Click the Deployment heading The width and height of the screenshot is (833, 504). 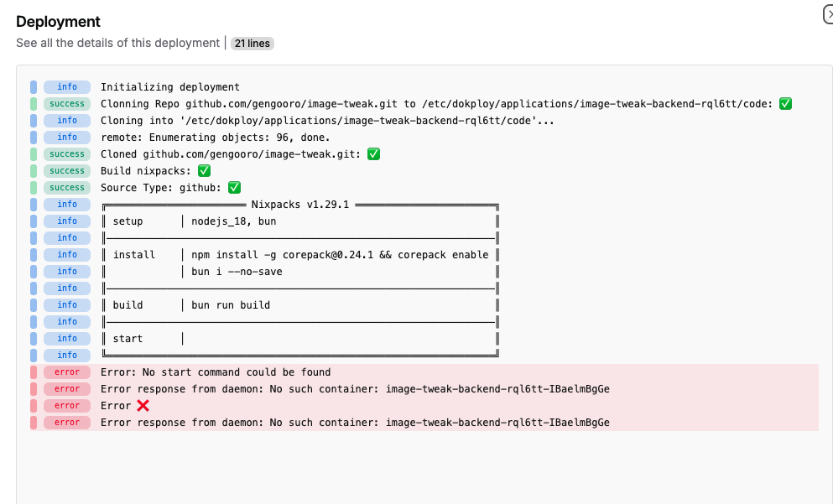pos(58,22)
